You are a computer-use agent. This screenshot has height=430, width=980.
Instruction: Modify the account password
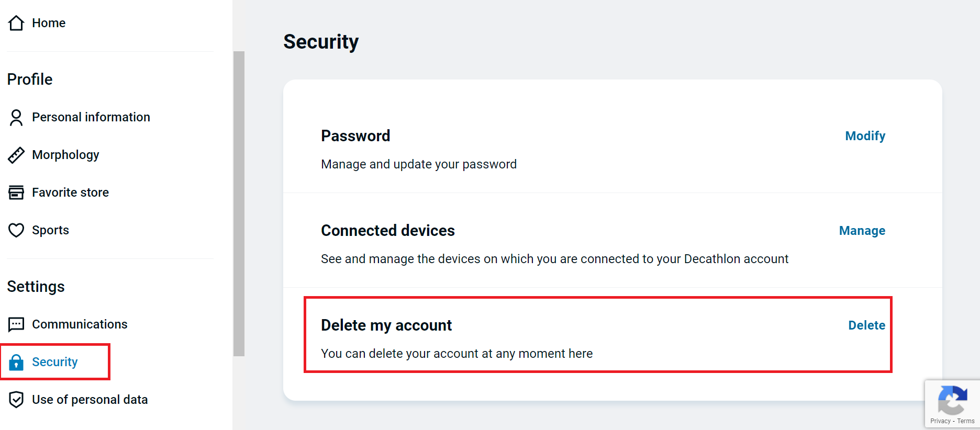[865, 136]
